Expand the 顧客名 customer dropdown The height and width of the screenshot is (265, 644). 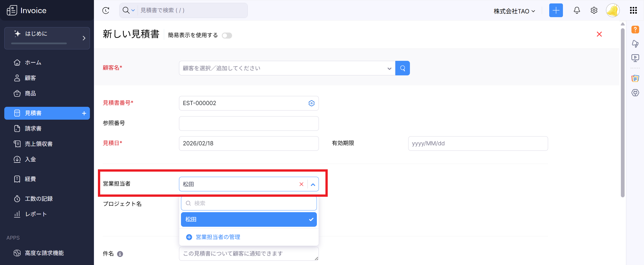(389, 69)
